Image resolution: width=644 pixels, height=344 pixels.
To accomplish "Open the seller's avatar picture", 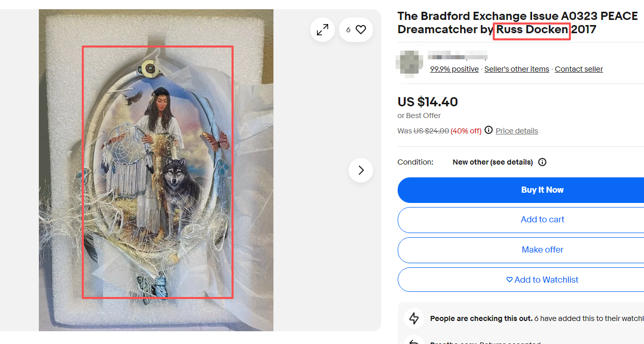I will point(410,63).
